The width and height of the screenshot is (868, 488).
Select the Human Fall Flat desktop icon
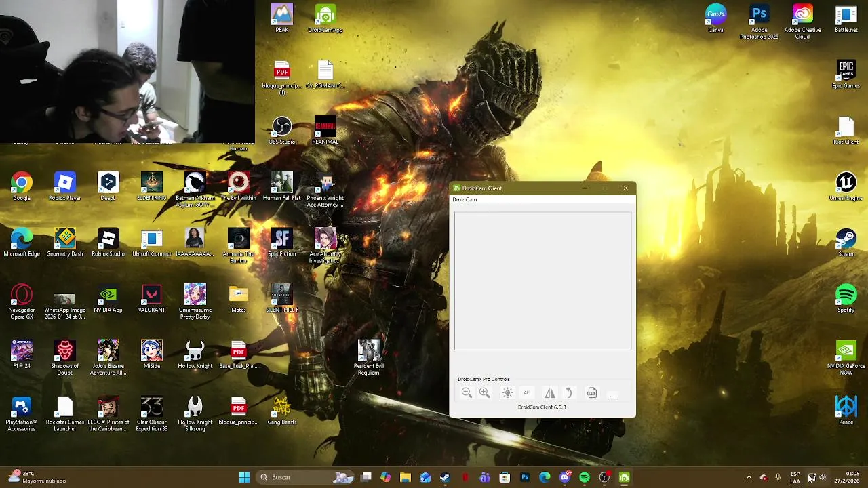(x=282, y=186)
